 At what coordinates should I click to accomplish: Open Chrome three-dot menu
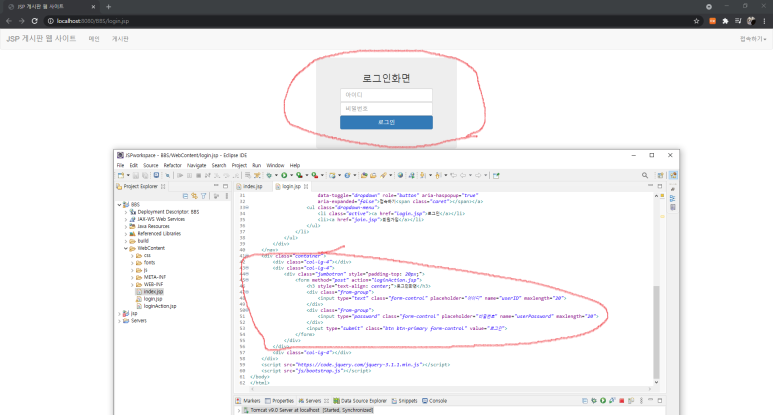(764, 21)
